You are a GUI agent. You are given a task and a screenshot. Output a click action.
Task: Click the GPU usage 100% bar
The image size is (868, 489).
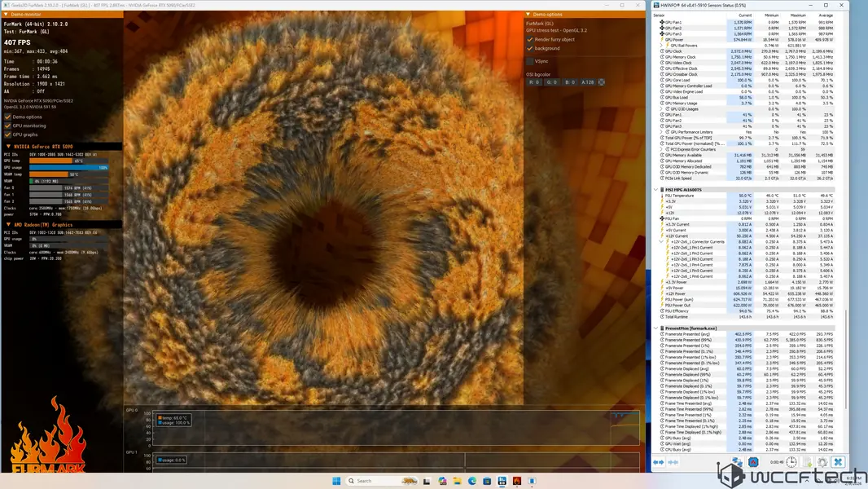click(x=68, y=167)
